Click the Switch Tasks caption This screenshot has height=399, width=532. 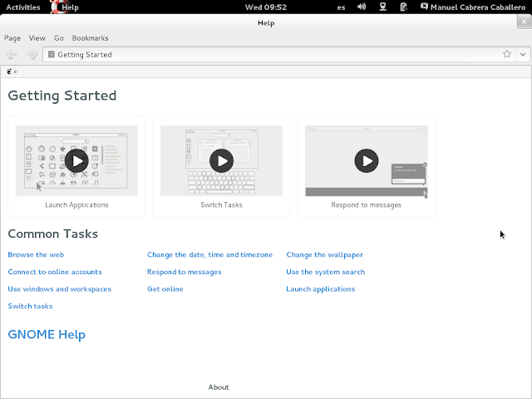point(222,205)
